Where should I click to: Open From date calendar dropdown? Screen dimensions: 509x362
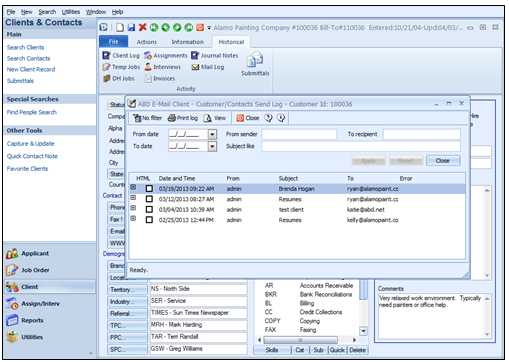[x=212, y=134]
